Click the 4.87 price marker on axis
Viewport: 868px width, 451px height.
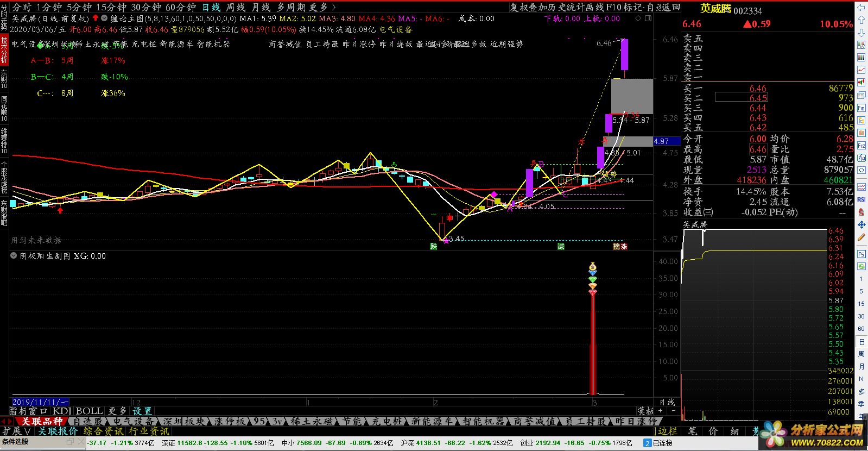(666, 141)
